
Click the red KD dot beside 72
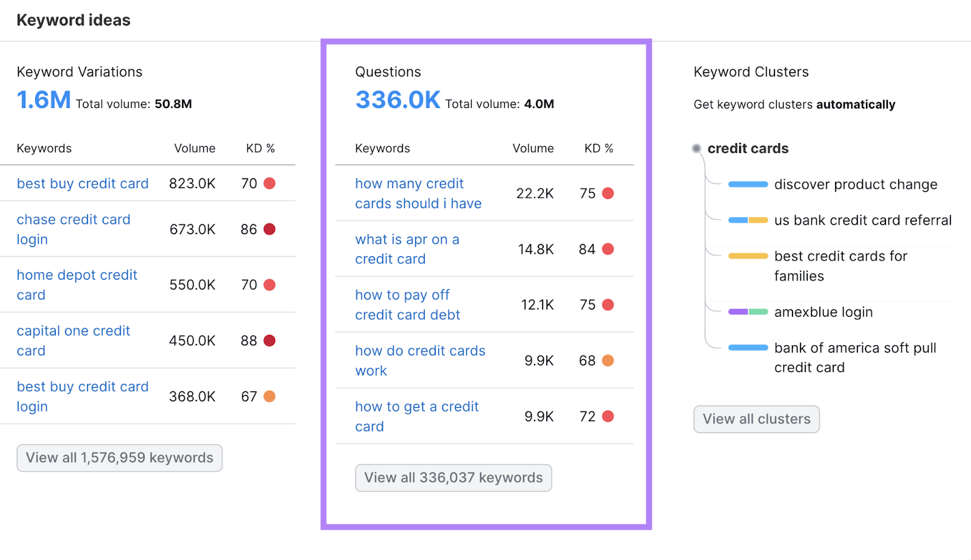coord(608,417)
